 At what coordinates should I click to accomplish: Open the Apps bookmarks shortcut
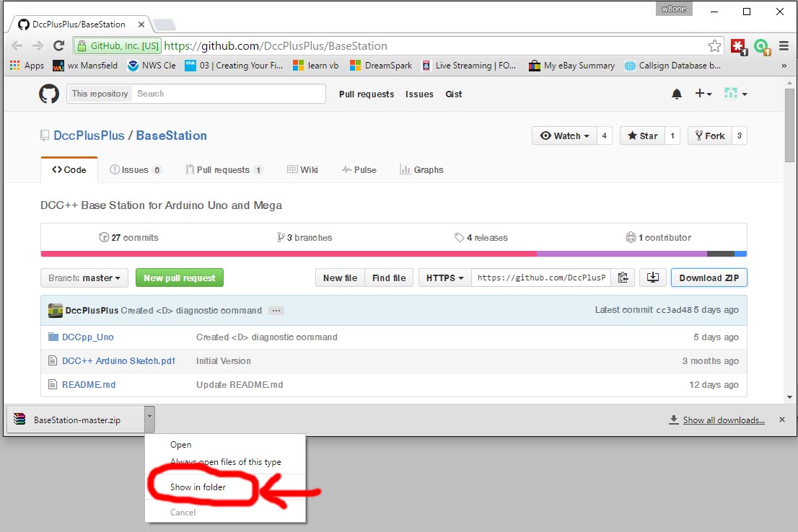pyautogui.click(x=27, y=66)
